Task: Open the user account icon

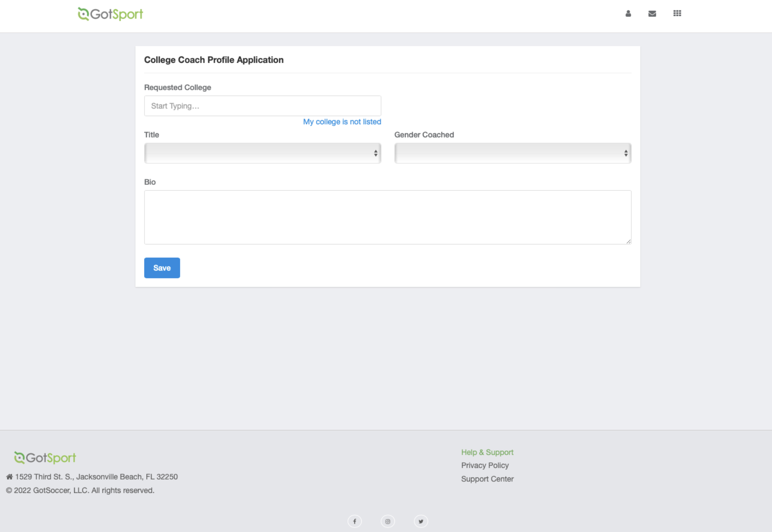Action: coord(628,13)
